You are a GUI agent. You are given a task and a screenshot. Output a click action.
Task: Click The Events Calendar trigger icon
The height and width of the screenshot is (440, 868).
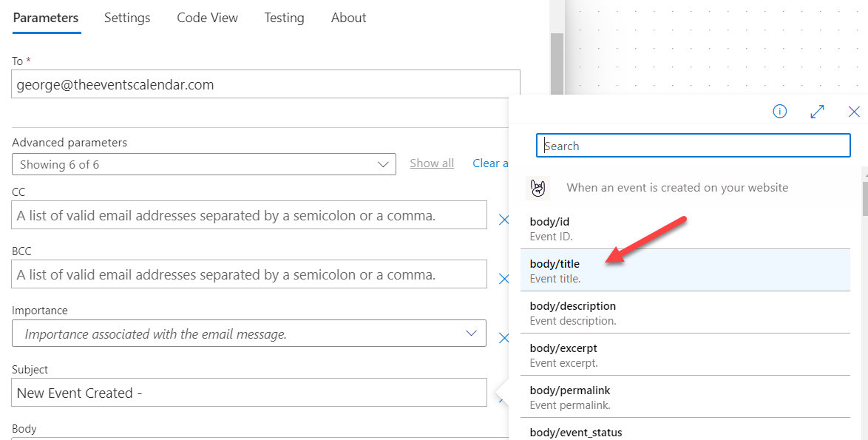point(538,188)
